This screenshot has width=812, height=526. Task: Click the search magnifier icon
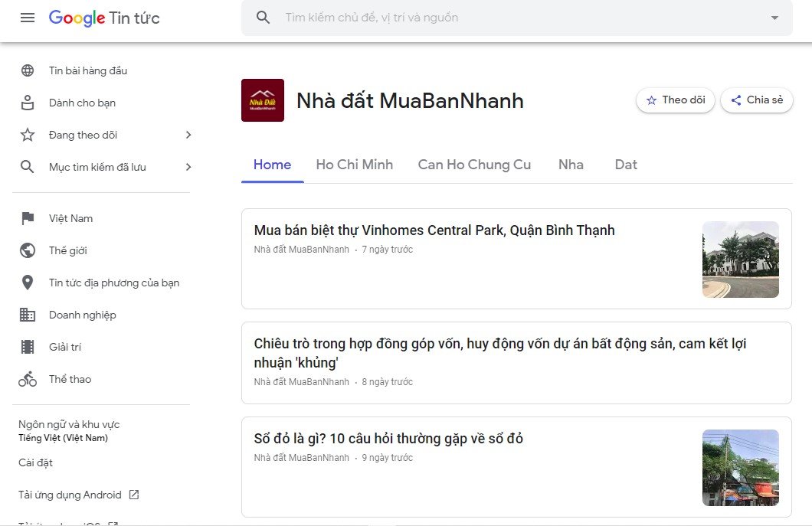pyautogui.click(x=263, y=18)
